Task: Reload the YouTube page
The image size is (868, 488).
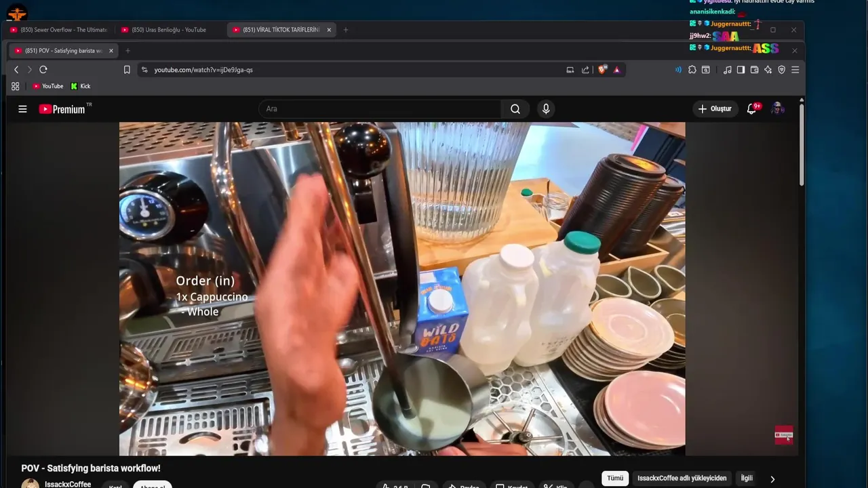Action: tap(43, 70)
